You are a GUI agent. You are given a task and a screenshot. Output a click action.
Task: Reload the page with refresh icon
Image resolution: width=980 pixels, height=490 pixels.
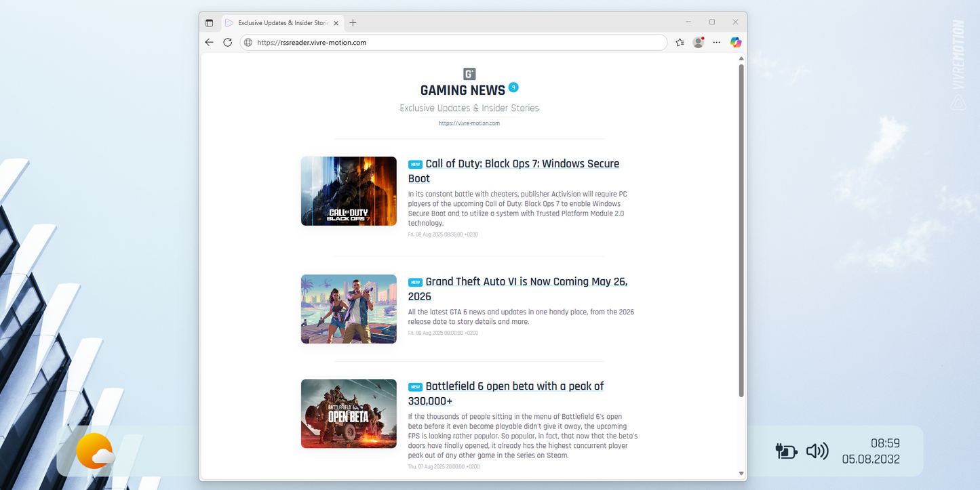[x=228, y=42]
